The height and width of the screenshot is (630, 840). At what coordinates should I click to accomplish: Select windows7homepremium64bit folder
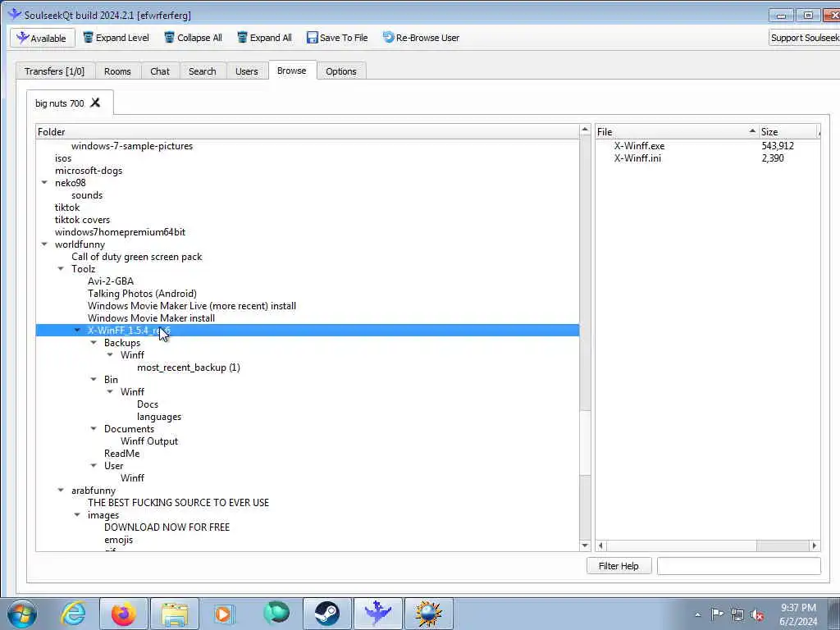120,232
